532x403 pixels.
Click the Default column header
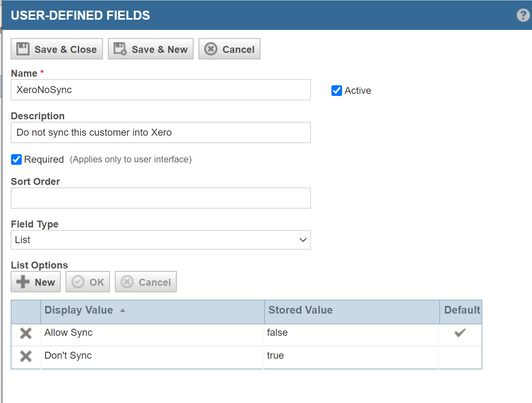[x=461, y=310]
